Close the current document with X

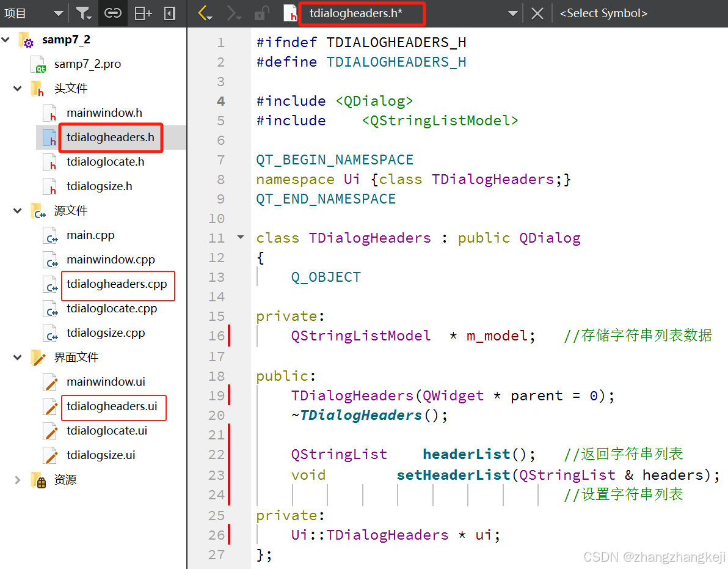(537, 13)
